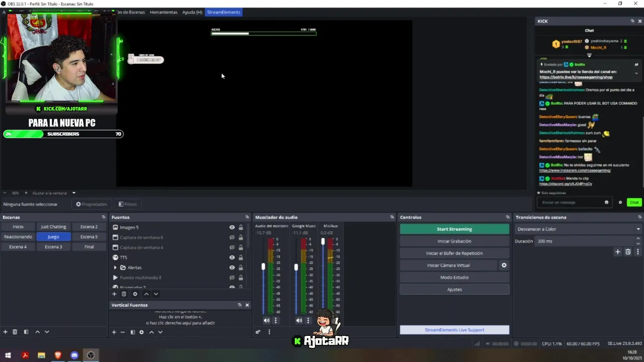Hide the Imagen 5 source
The width and height of the screenshot is (644, 362).
pyautogui.click(x=232, y=227)
